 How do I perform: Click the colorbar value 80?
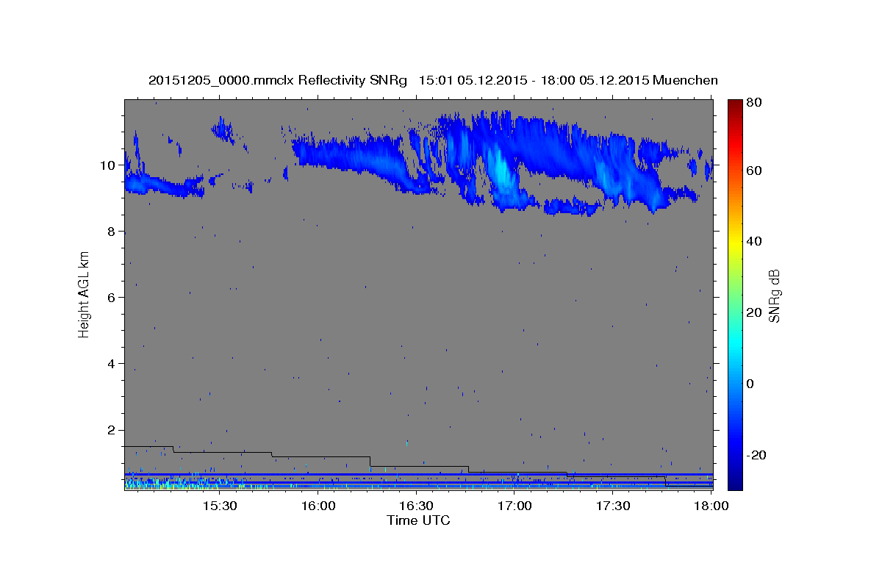coord(753,103)
